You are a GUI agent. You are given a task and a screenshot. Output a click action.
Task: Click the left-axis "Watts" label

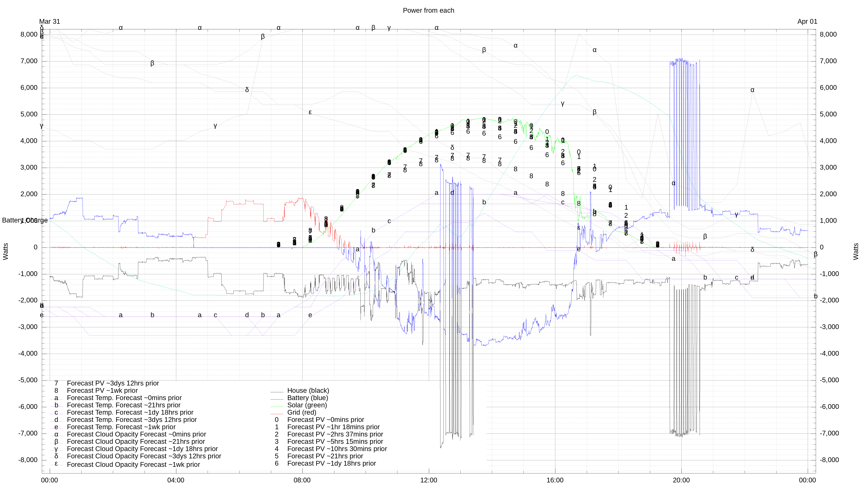[5, 251]
